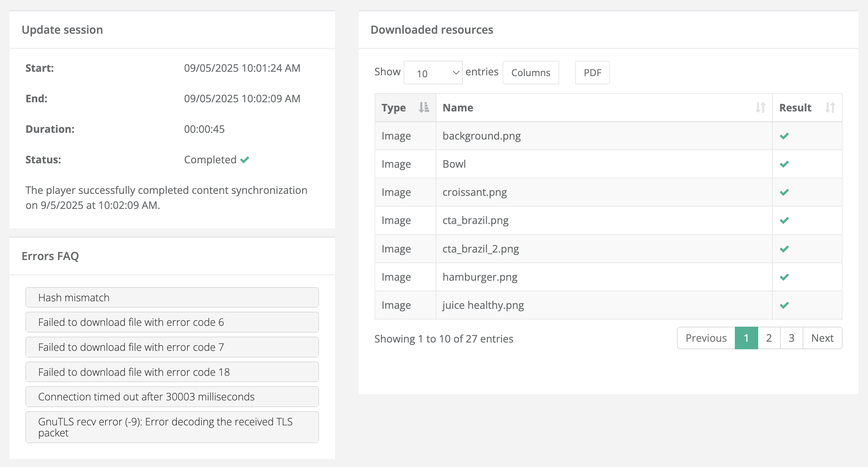Viewport: 868px width, 467px height.
Task: Click result checkmark in the Bowl row
Action: click(784, 164)
